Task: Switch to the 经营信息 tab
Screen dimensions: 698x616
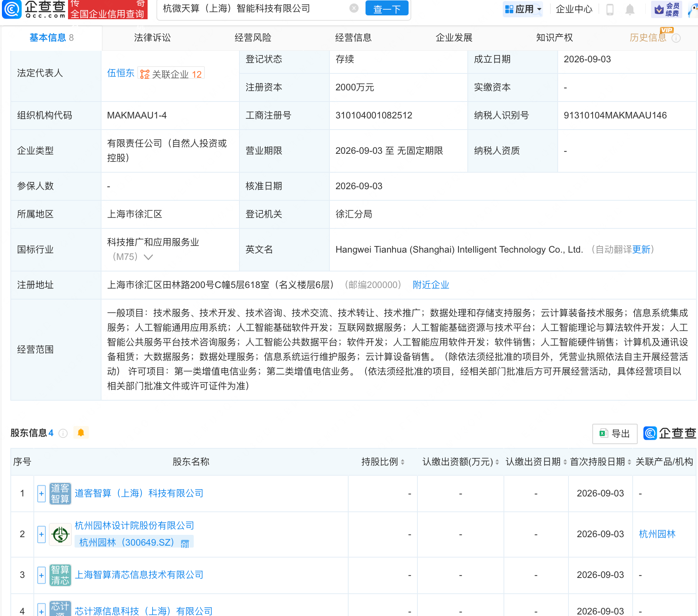Action: [353, 38]
